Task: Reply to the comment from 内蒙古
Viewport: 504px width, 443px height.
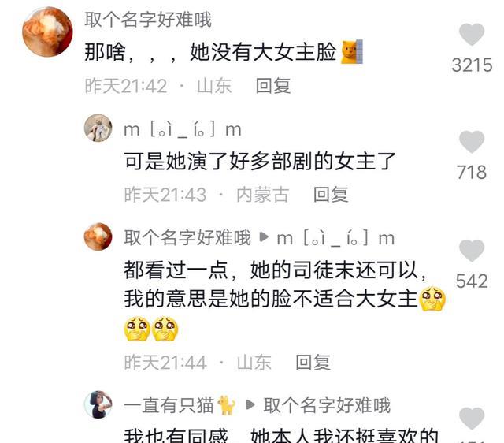Action: [331, 195]
